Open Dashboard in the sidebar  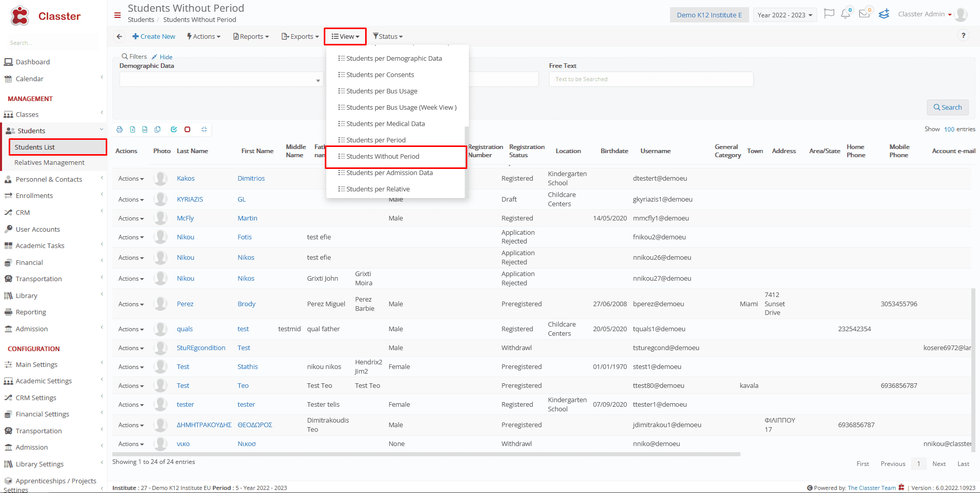33,62
